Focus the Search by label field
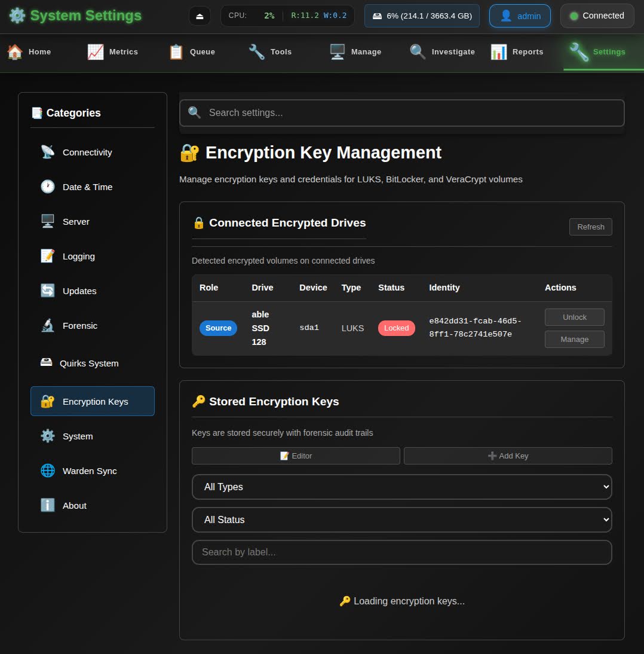644x654 pixels. pos(402,552)
